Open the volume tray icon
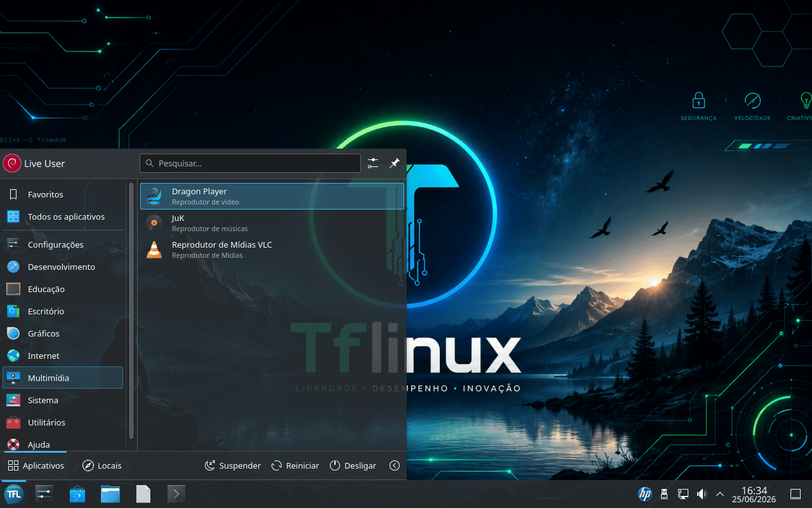 tap(702, 493)
